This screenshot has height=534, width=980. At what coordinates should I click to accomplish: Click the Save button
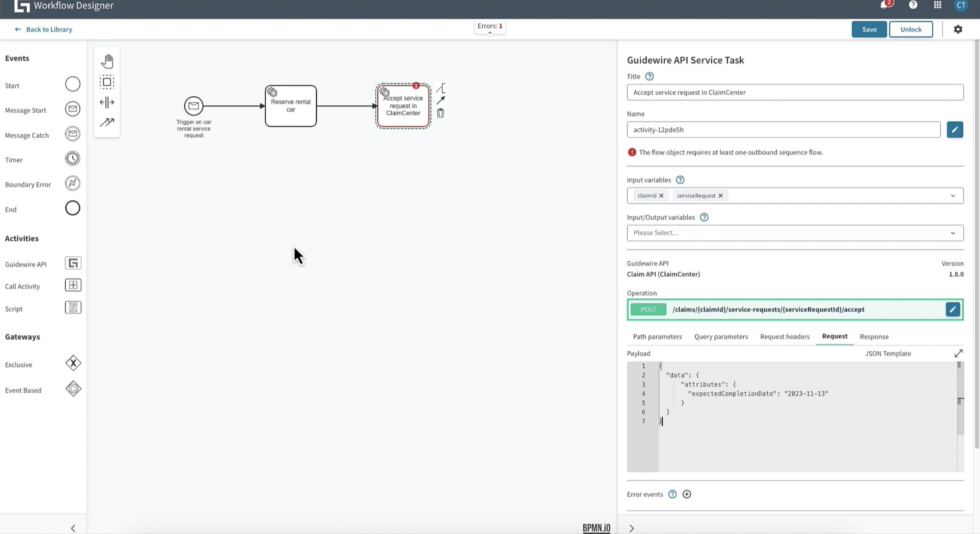click(x=869, y=29)
